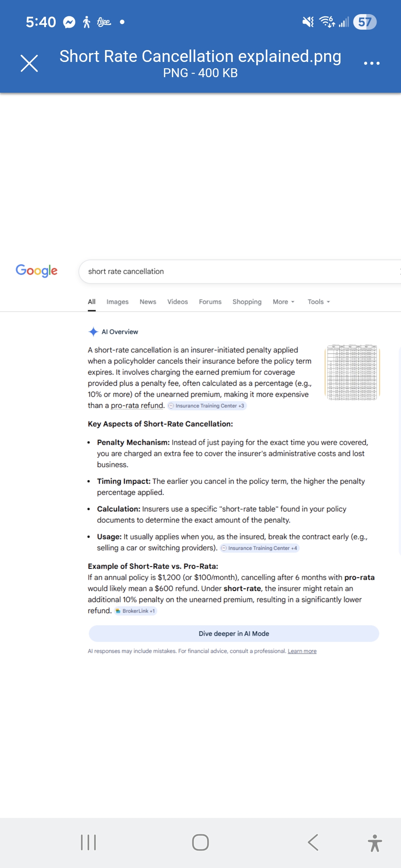Screen dimensions: 401x868
Task: Open the three-dot more options menu
Action: pos(372,63)
